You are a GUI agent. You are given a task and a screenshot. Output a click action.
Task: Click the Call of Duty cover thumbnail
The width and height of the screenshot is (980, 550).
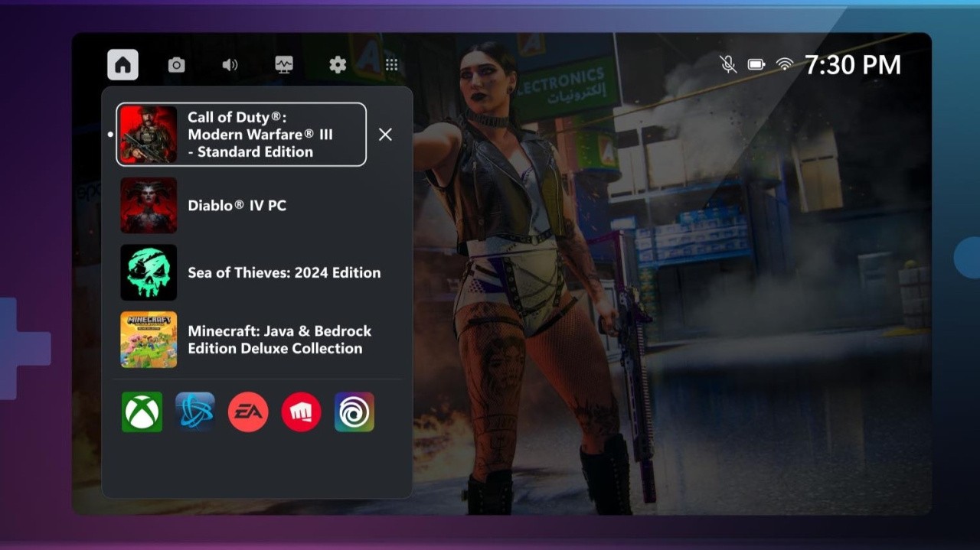(149, 134)
